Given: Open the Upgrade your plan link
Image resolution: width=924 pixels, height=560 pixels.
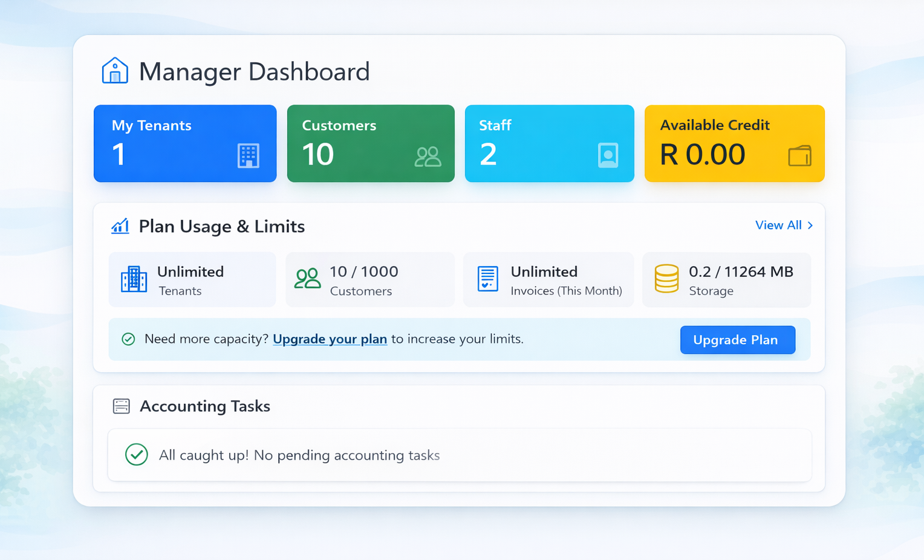Looking at the screenshot, I should coord(330,339).
